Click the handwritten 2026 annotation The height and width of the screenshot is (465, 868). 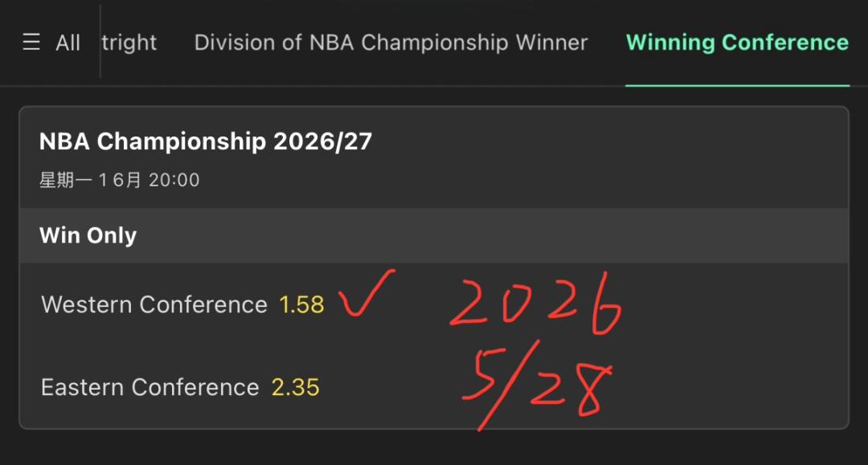click(535, 304)
